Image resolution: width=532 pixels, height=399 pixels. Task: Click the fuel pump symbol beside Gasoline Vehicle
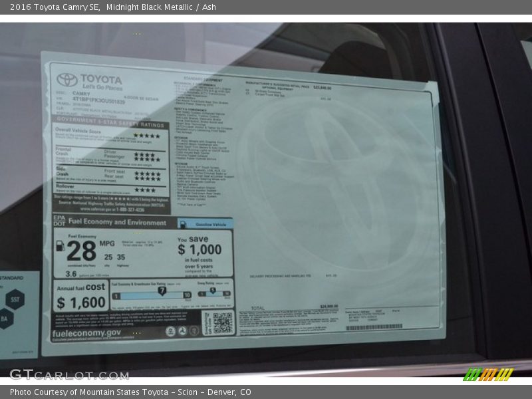[x=184, y=223]
